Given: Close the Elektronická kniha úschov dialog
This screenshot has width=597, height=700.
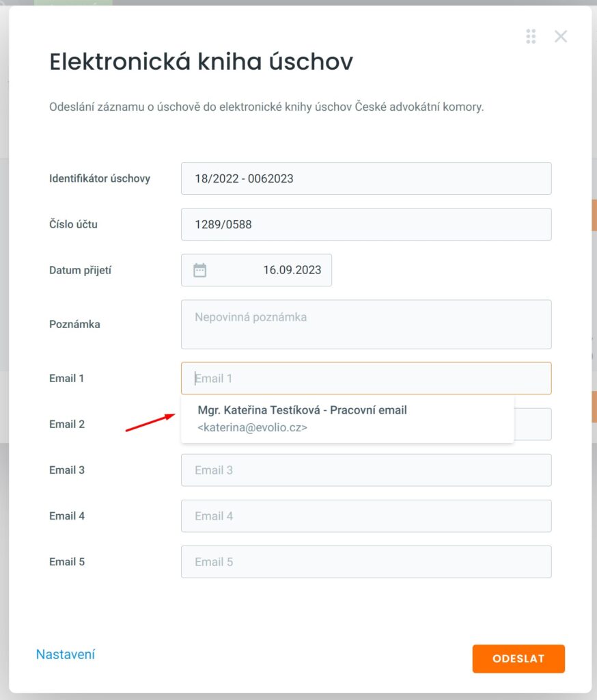Looking at the screenshot, I should 561,36.
